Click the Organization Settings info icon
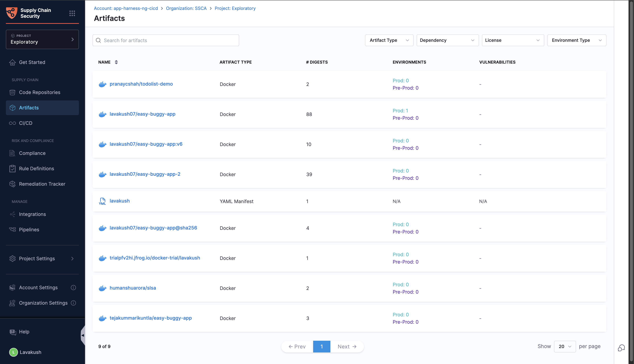 click(x=73, y=303)
